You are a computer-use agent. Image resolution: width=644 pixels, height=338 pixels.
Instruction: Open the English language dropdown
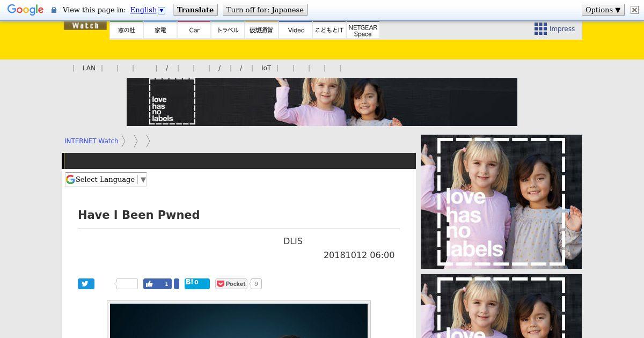148,10
